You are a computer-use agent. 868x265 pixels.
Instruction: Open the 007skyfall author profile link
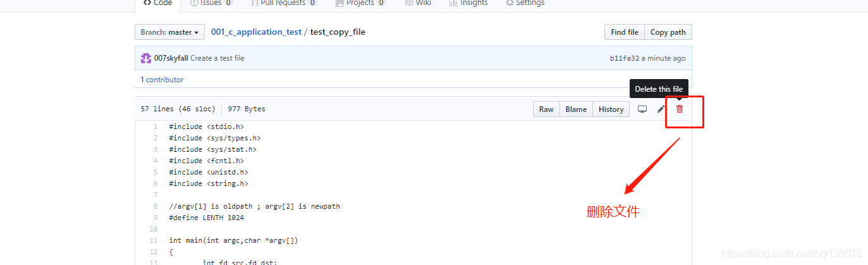tap(171, 58)
